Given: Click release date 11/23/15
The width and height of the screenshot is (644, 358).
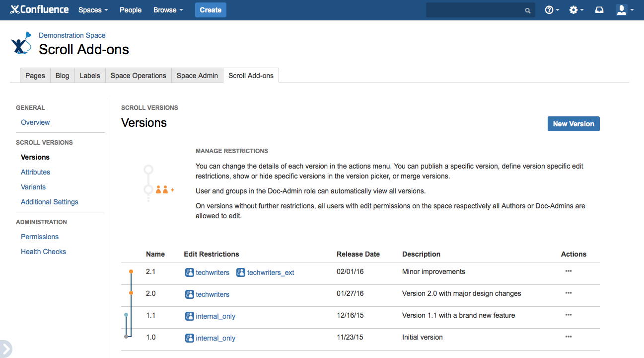Looking at the screenshot, I should point(350,337).
